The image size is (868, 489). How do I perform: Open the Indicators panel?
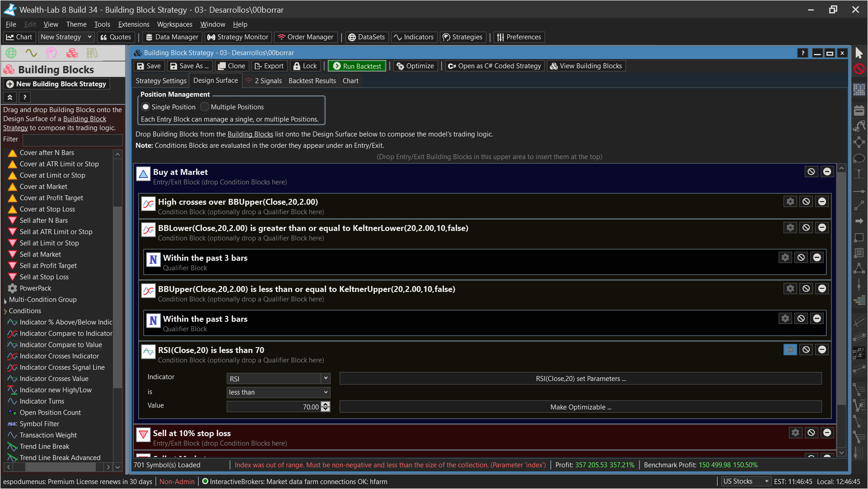pos(414,37)
